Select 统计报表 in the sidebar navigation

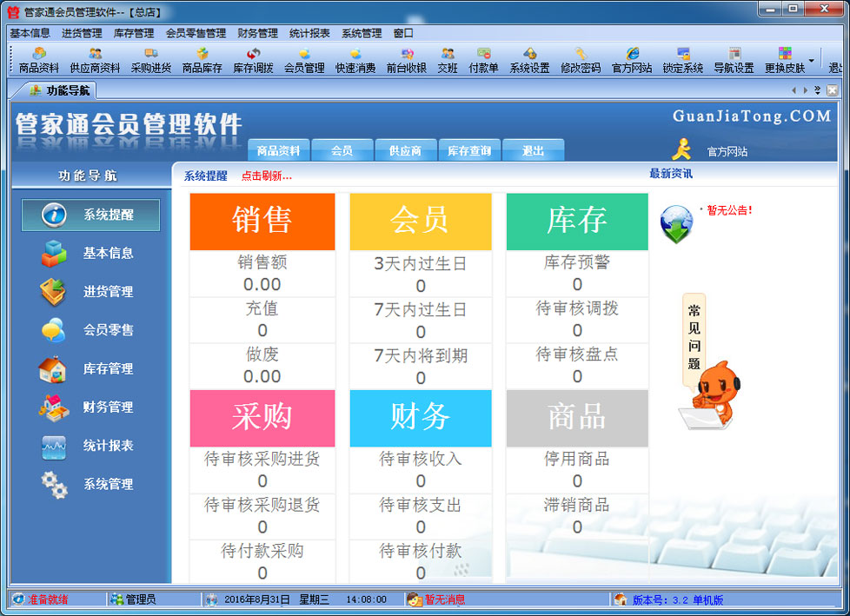(90, 446)
